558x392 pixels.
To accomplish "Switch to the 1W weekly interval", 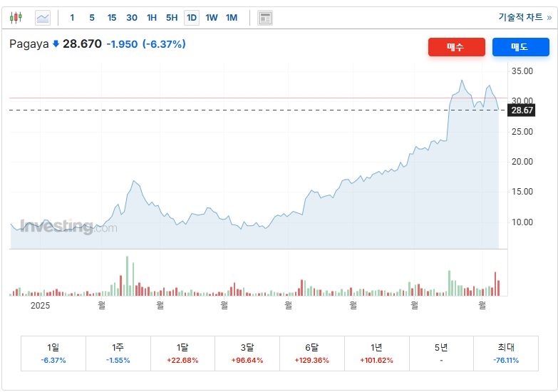I will pos(212,17).
